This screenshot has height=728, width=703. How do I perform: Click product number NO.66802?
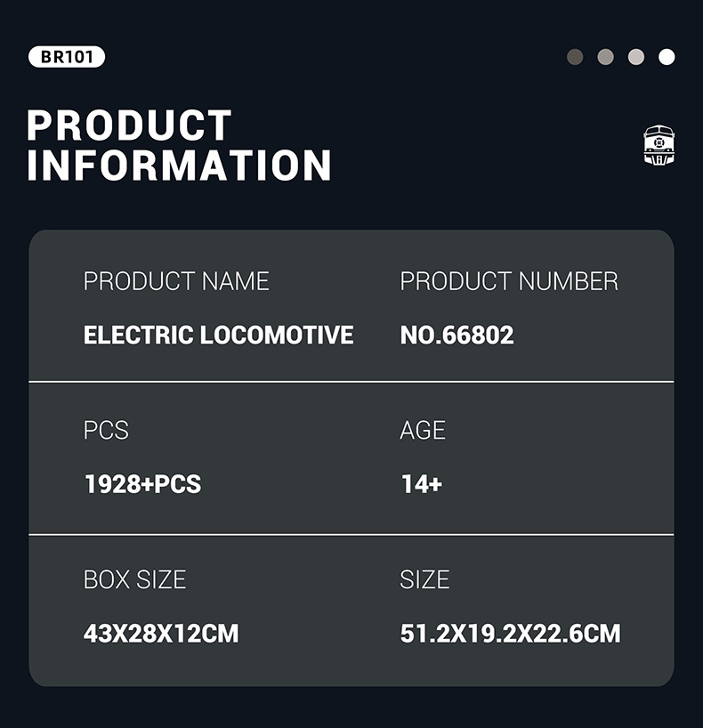coord(457,335)
